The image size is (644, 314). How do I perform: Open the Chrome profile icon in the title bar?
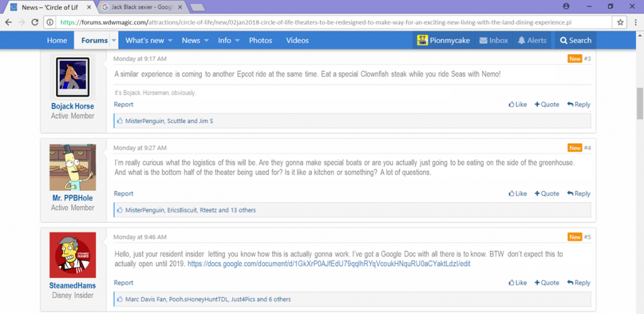pos(567,6)
